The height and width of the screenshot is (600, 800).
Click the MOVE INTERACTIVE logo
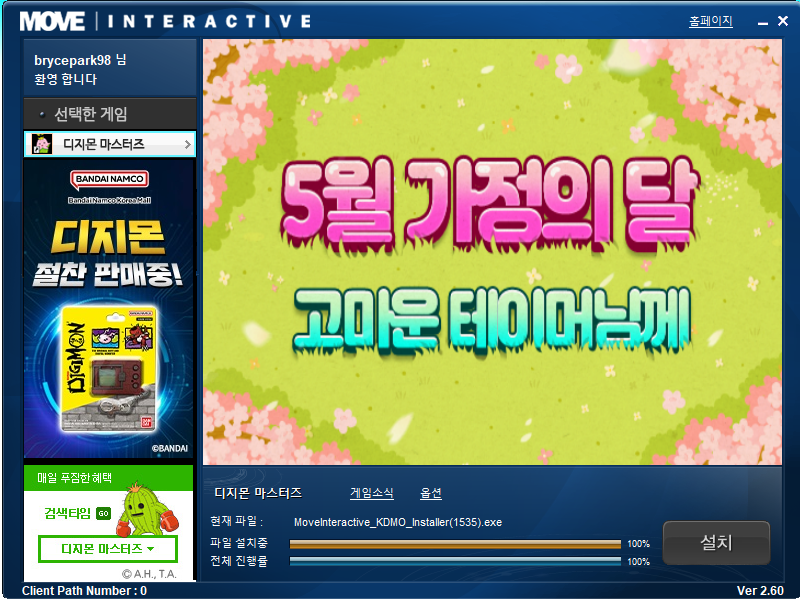pyautogui.click(x=165, y=21)
